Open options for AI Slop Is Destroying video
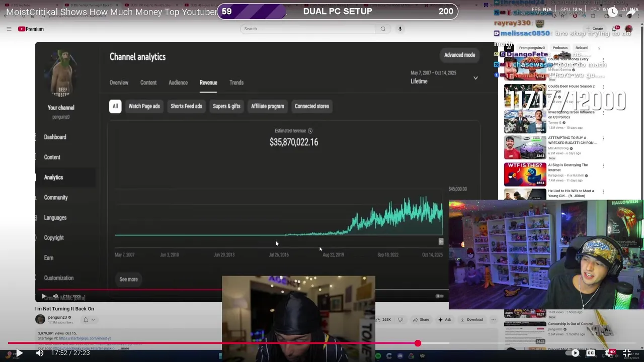 coord(603,165)
